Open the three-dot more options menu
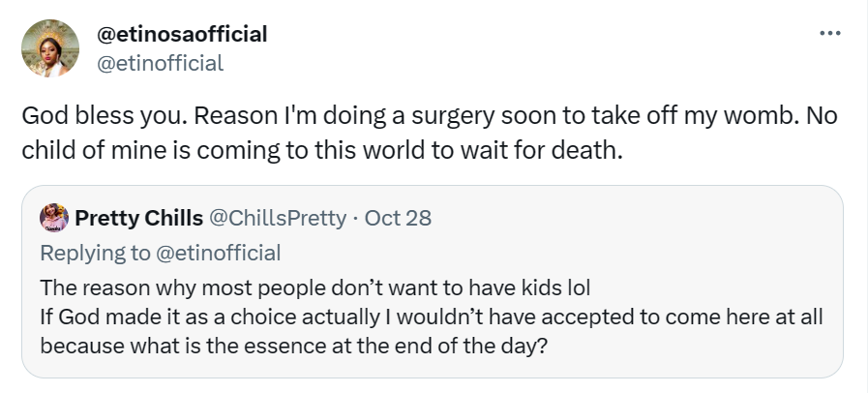 click(829, 34)
